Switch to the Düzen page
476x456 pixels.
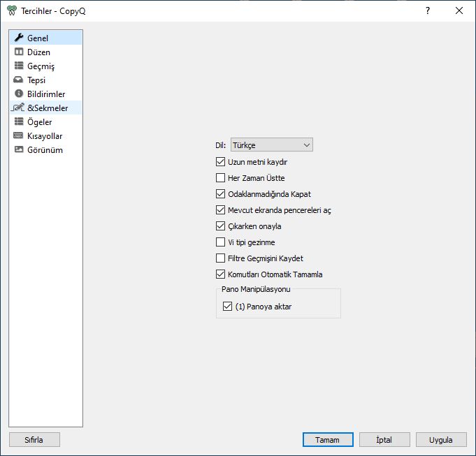(46, 52)
